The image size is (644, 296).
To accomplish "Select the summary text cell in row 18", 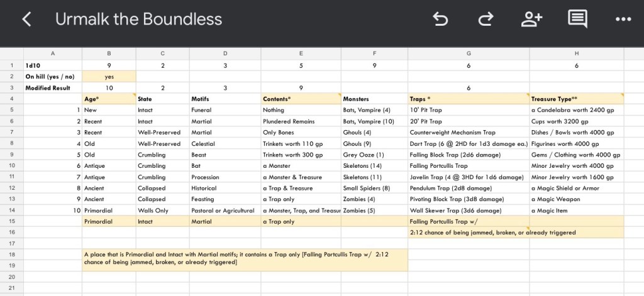I will tap(245, 258).
